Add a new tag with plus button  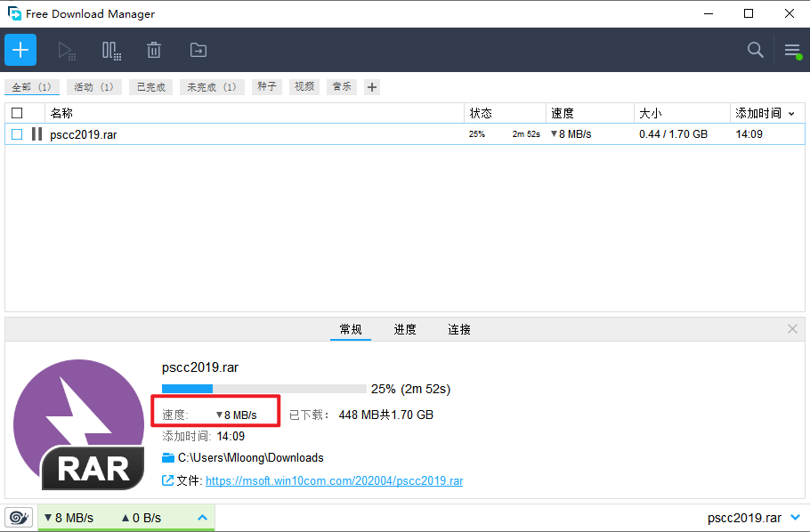point(372,87)
